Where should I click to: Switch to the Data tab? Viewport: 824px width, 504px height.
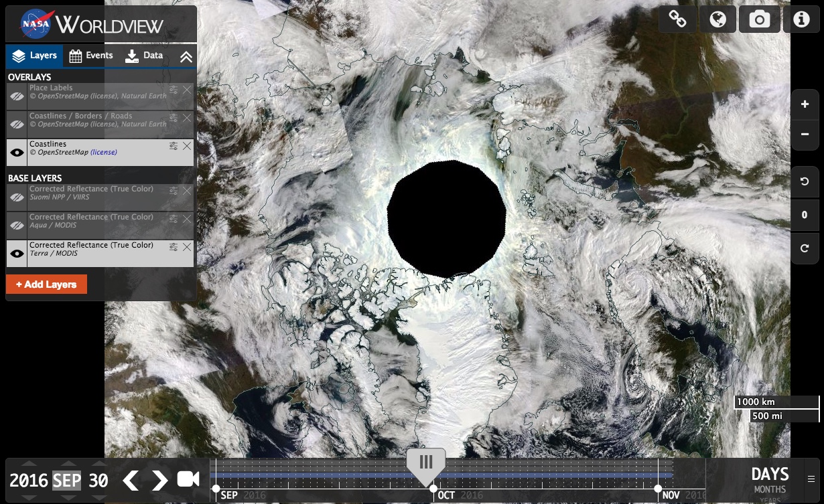[x=144, y=56]
